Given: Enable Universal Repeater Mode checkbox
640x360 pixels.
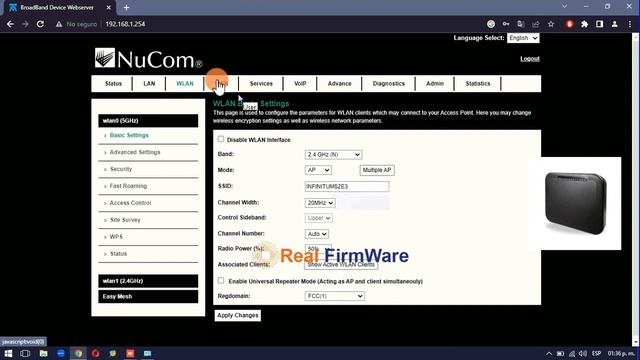Looking at the screenshot, I should pos(221,281).
